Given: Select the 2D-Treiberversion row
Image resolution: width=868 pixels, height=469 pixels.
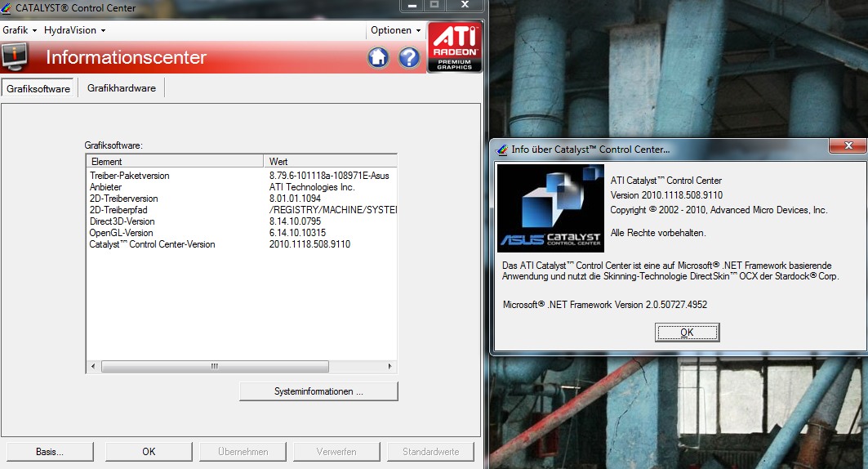Looking at the screenshot, I should pyautogui.click(x=242, y=199).
